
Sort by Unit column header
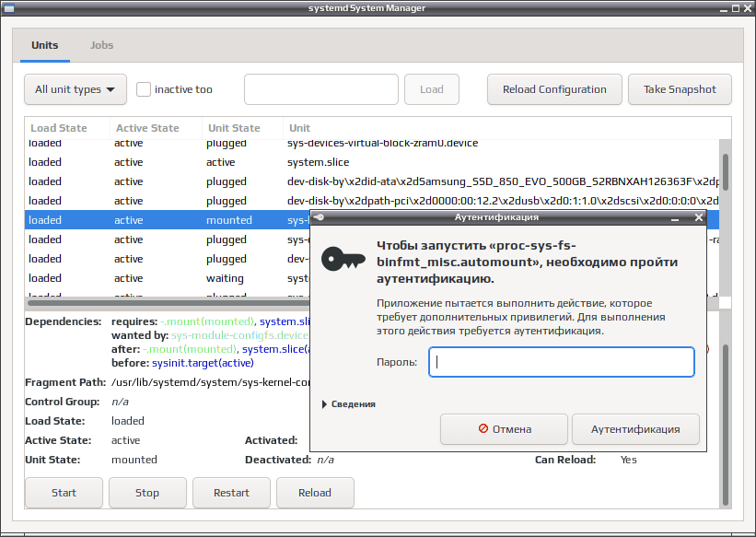point(506,128)
